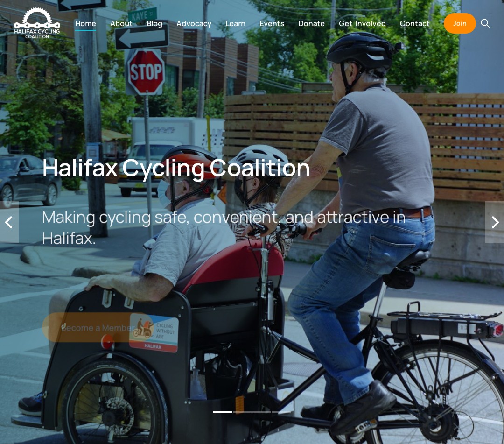Go to the third carousel slide indicator
Image resolution: width=504 pixels, height=444 pixels.
pos(262,412)
